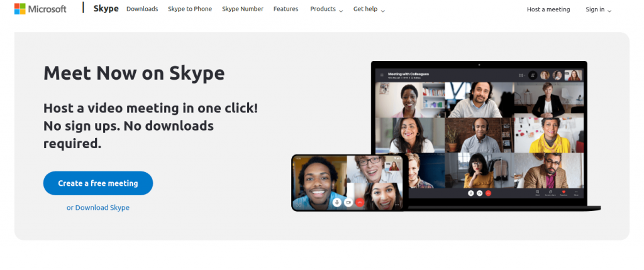Click the Microsoft logo

40,9
